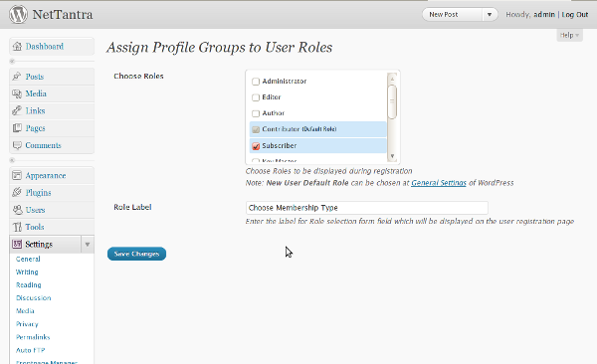The width and height of the screenshot is (597, 364).
Task: Uncheck the Subscriber role checkbox
Action: 256,146
